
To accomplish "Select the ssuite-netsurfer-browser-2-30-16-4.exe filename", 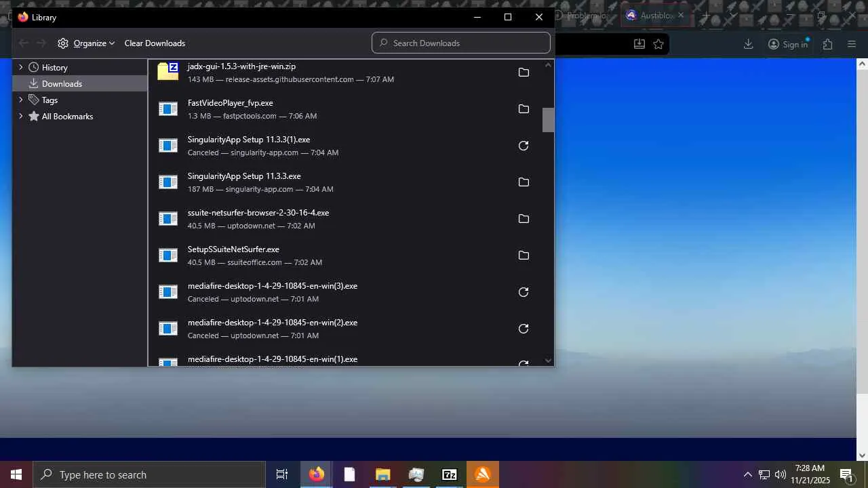I will [258, 213].
